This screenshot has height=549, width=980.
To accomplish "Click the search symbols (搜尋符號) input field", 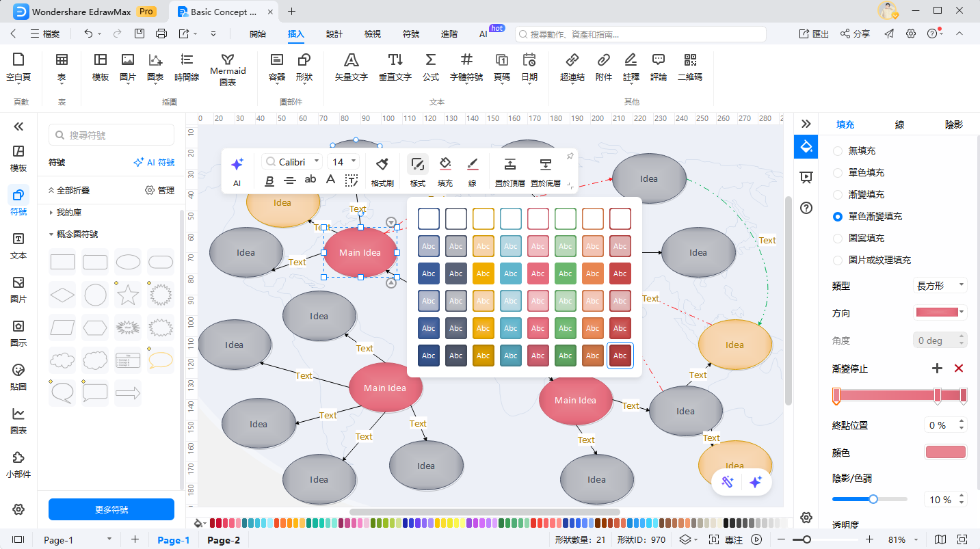I will pyautogui.click(x=111, y=135).
